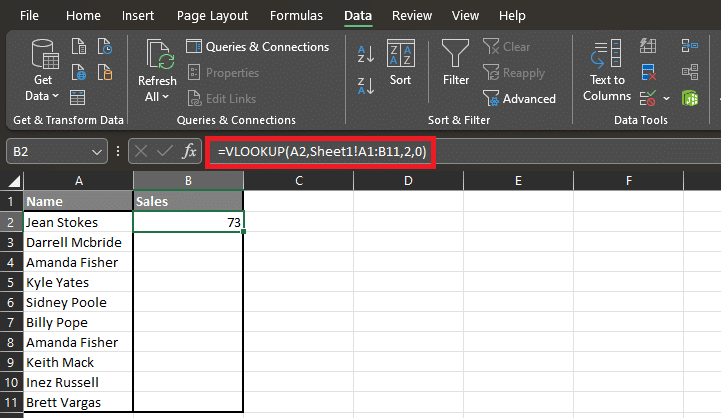721x418 pixels.
Task: Switch to the Home tab
Action: 83,16
